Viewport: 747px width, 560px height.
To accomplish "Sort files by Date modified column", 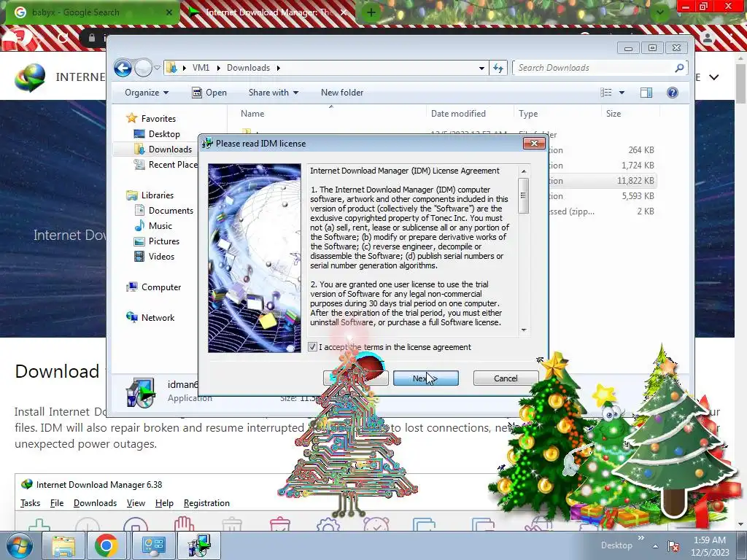I will [471, 113].
